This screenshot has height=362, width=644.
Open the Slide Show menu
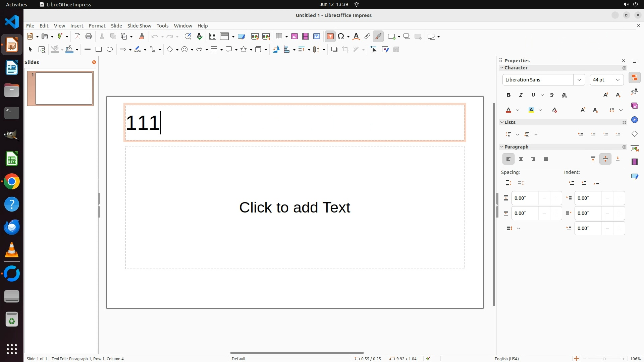point(139,26)
